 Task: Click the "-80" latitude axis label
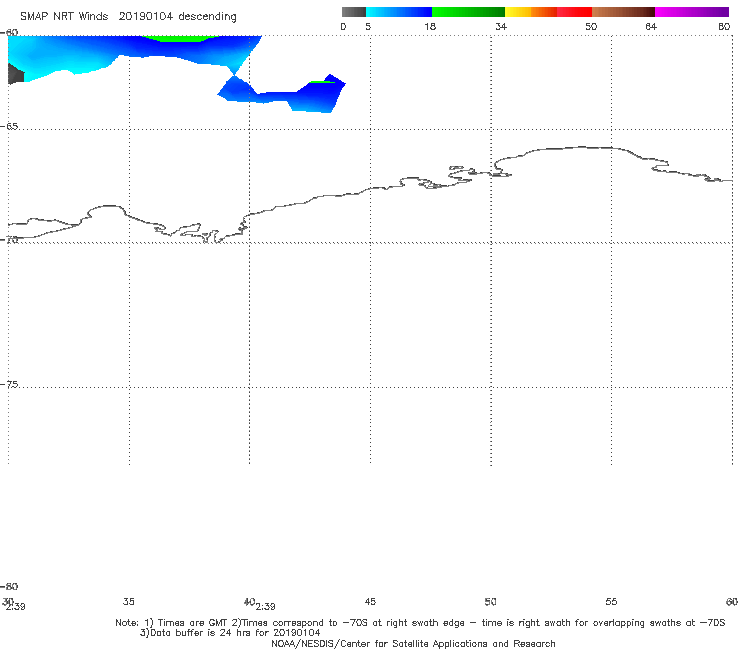coord(9,586)
